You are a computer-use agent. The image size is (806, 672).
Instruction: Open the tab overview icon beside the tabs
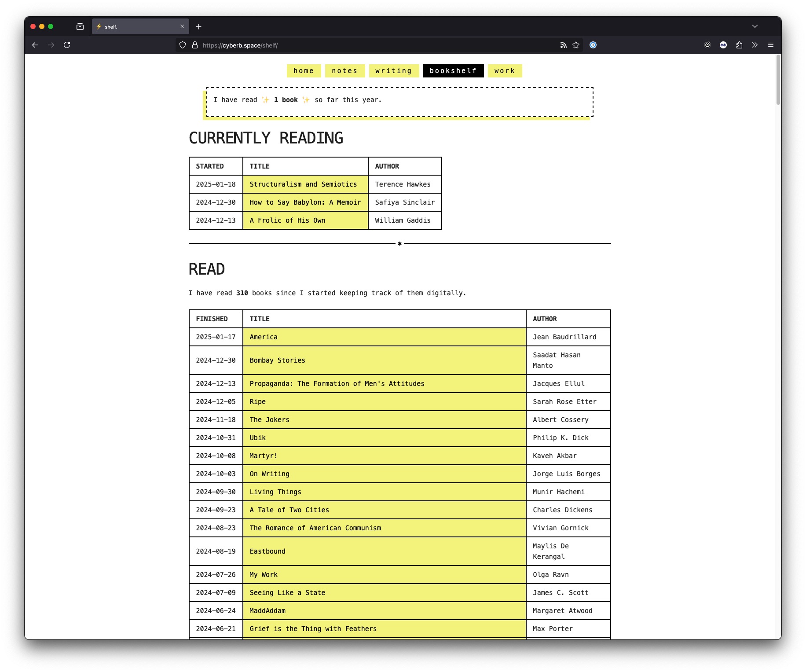click(80, 27)
